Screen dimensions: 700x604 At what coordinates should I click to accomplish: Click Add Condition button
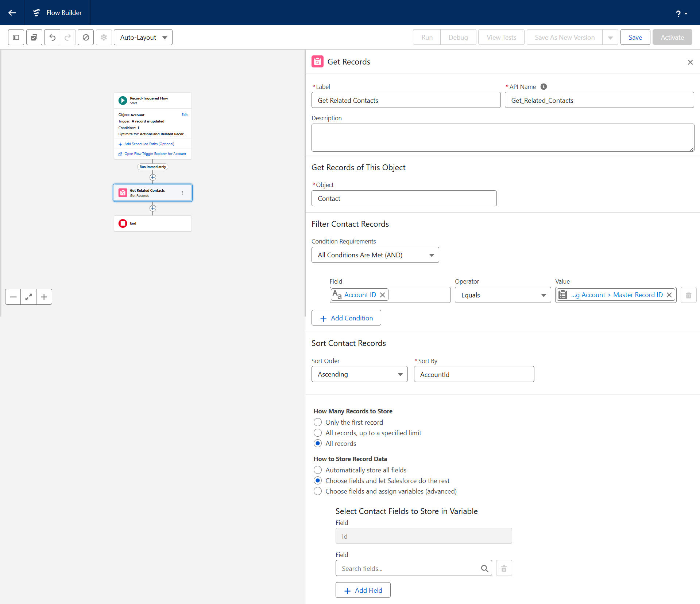coord(346,318)
